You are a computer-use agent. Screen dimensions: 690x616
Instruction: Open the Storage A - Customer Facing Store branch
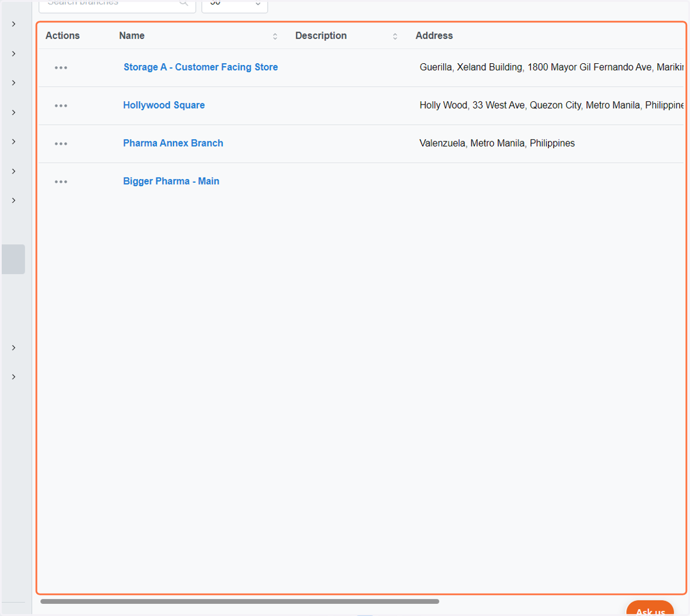pyautogui.click(x=201, y=67)
